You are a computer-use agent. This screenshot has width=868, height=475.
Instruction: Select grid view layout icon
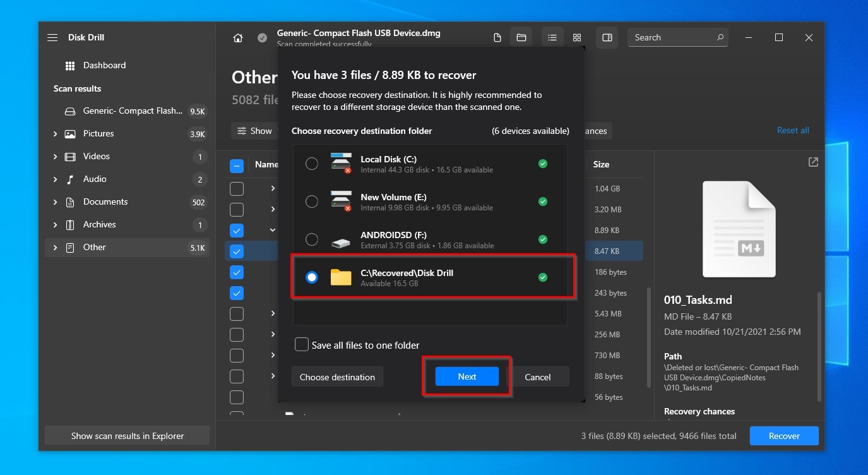point(577,38)
